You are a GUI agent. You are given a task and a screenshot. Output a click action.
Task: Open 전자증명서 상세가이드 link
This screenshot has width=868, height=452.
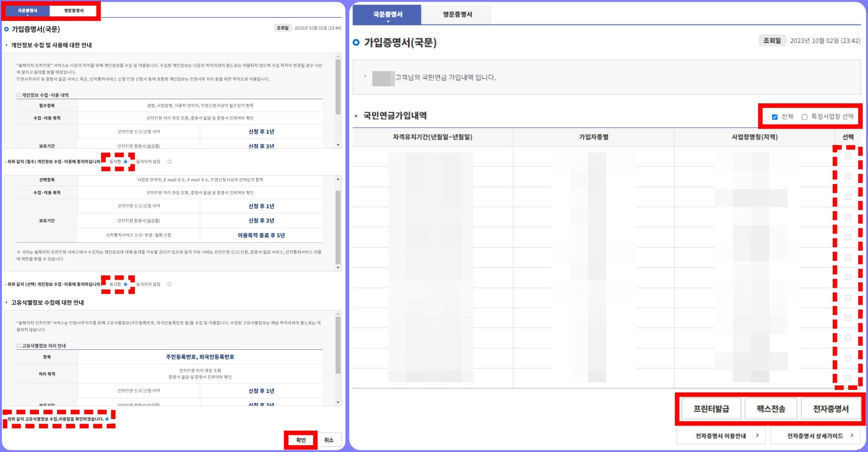pos(815,436)
